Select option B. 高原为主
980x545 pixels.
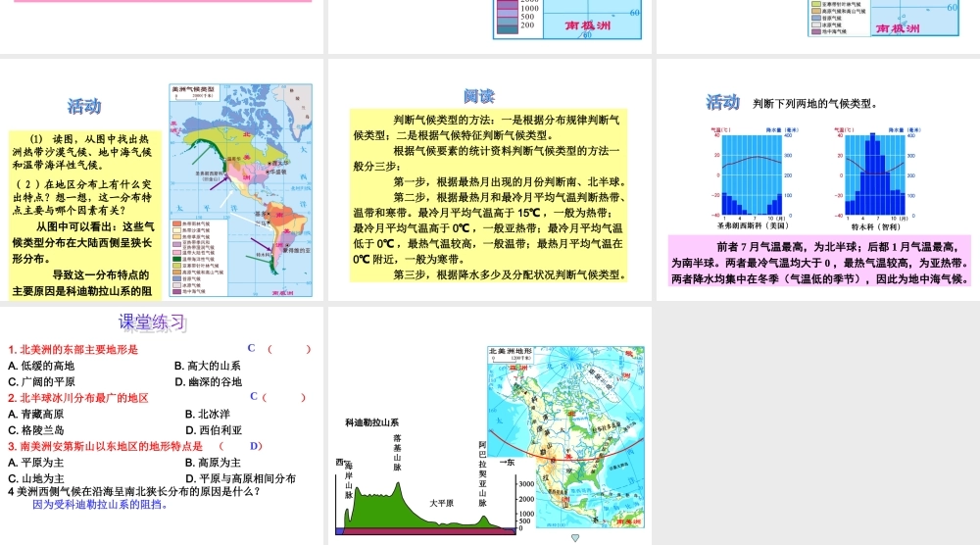pyautogui.click(x=213, y=463)
